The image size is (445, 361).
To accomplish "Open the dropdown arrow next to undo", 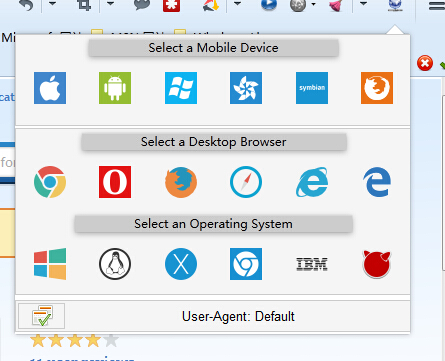I will click(52, 4).
